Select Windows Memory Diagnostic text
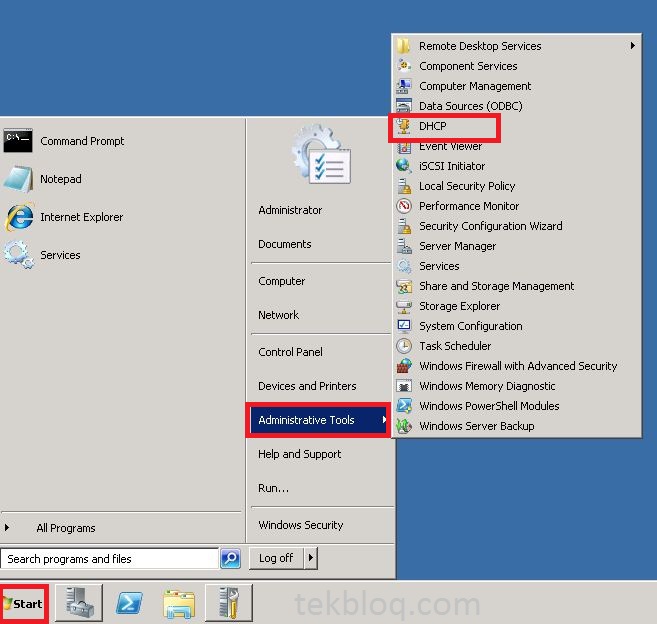Viewport: 657px width, 624px height. point(487,386)
